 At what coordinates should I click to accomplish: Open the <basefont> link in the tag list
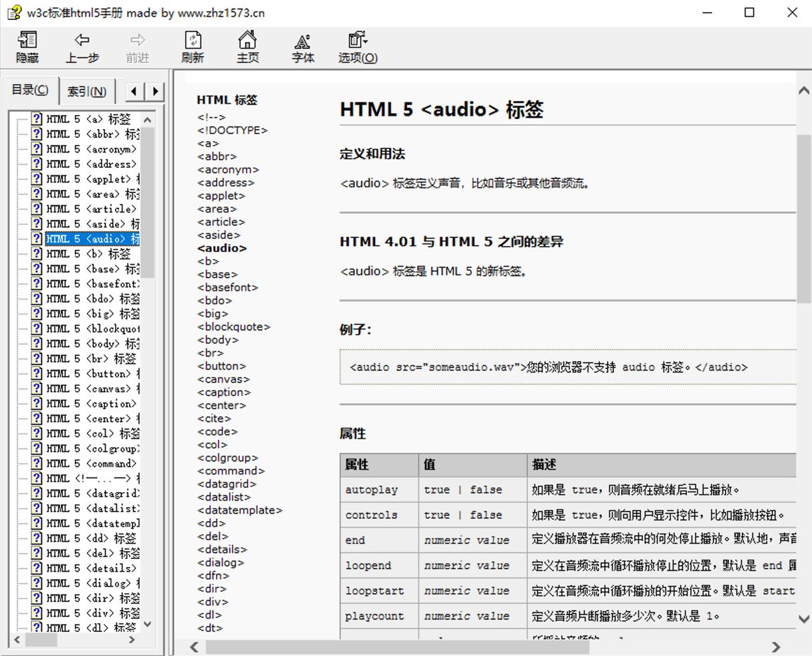coord(228,288)
